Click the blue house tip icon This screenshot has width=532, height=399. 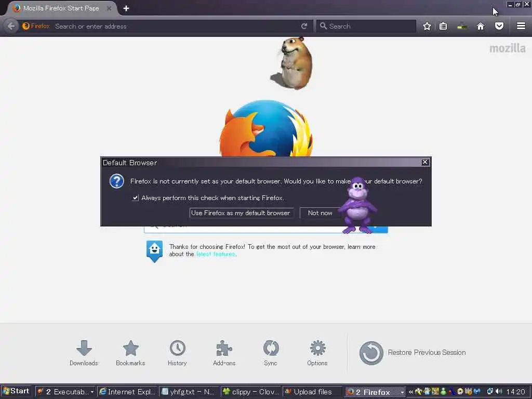click(154, 251)
